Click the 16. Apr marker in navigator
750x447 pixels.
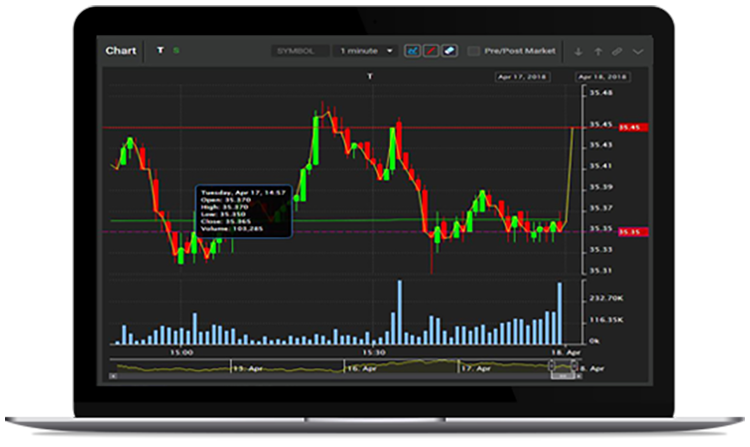coord(359,368)
